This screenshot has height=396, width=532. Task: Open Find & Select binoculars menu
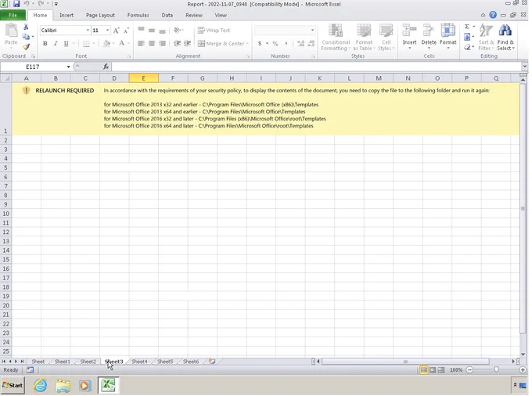505,38
